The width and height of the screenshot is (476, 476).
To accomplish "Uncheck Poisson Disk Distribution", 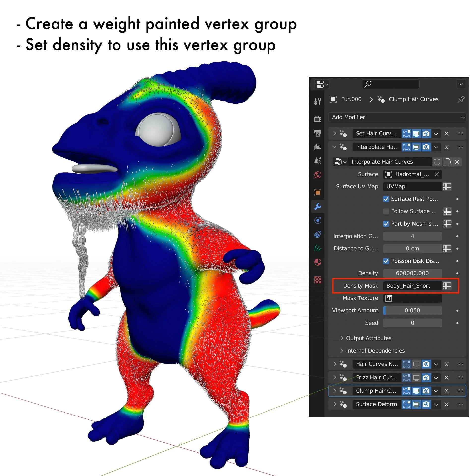I will click(x=386, y=261).
